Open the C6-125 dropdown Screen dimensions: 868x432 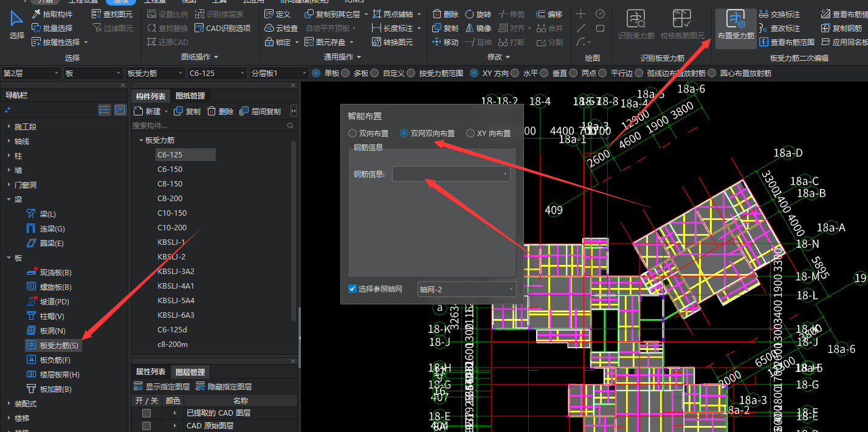[217, 73]
